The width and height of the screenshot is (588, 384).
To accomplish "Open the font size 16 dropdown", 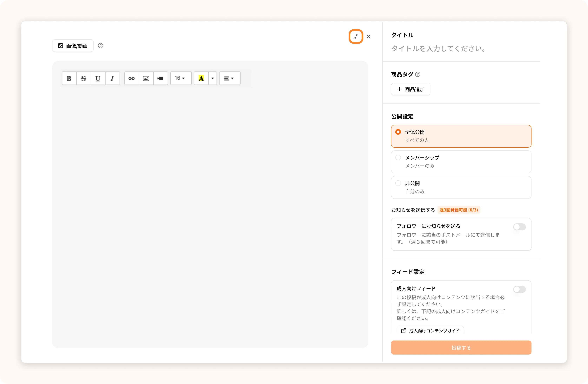I will tap(180, 78).
